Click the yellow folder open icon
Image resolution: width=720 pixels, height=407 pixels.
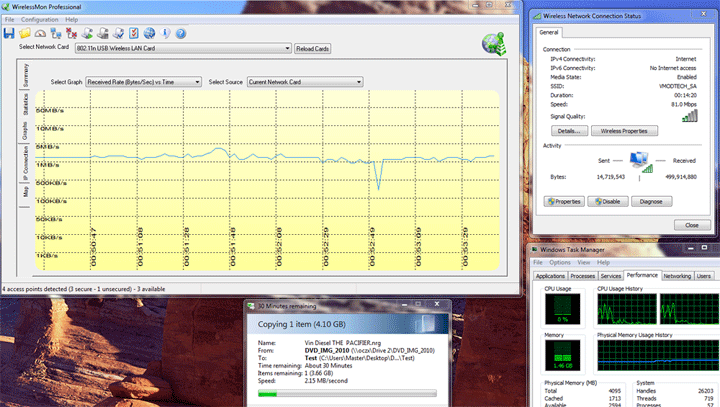(x=25, y=33)
